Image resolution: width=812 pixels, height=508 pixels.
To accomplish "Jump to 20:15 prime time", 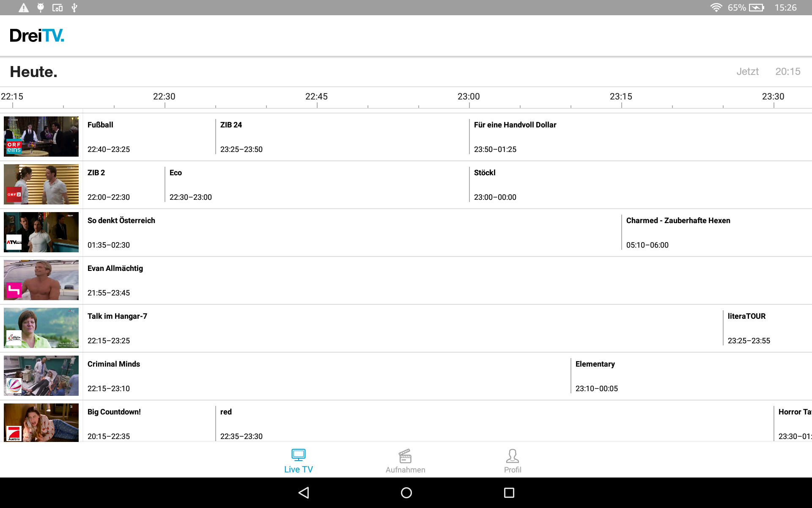I will (787, 72).
